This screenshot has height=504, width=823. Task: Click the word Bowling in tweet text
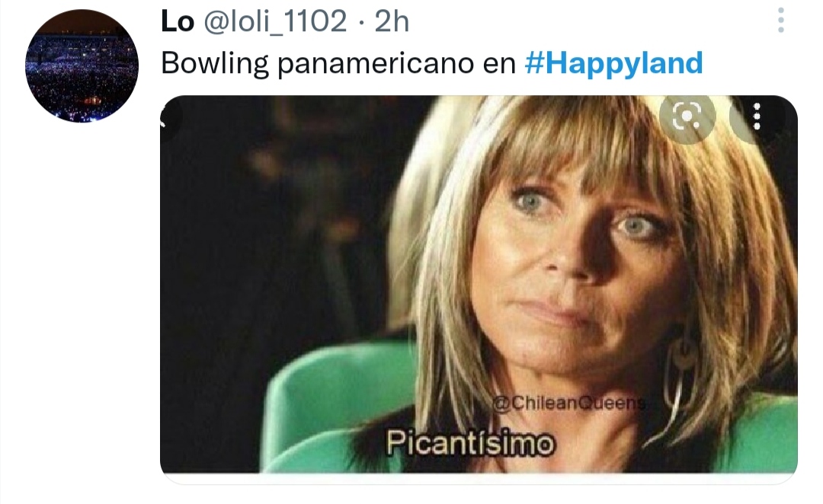(x=215, y=63)
